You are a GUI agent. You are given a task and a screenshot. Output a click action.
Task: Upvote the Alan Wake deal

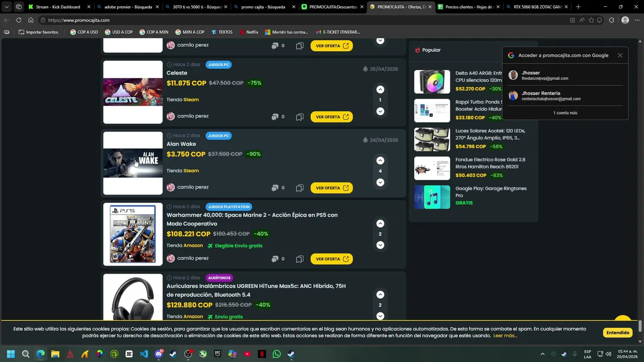pyautogui.click(x=380, y=160)
